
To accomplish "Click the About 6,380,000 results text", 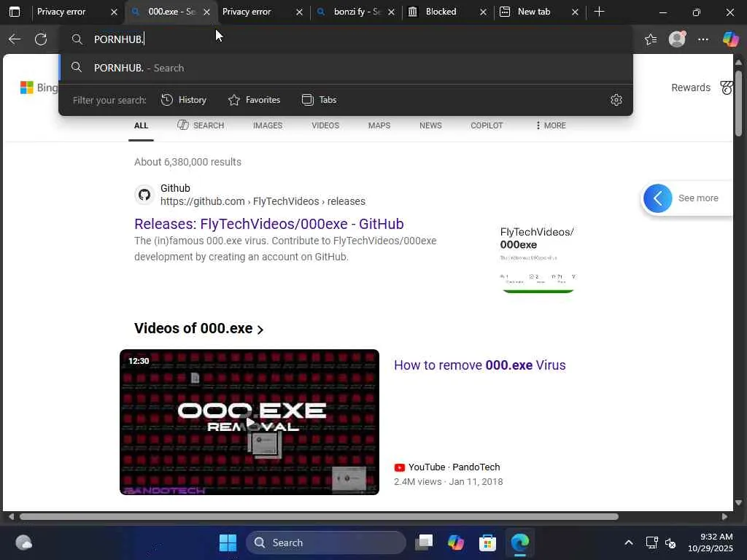I will coord(187,162).
